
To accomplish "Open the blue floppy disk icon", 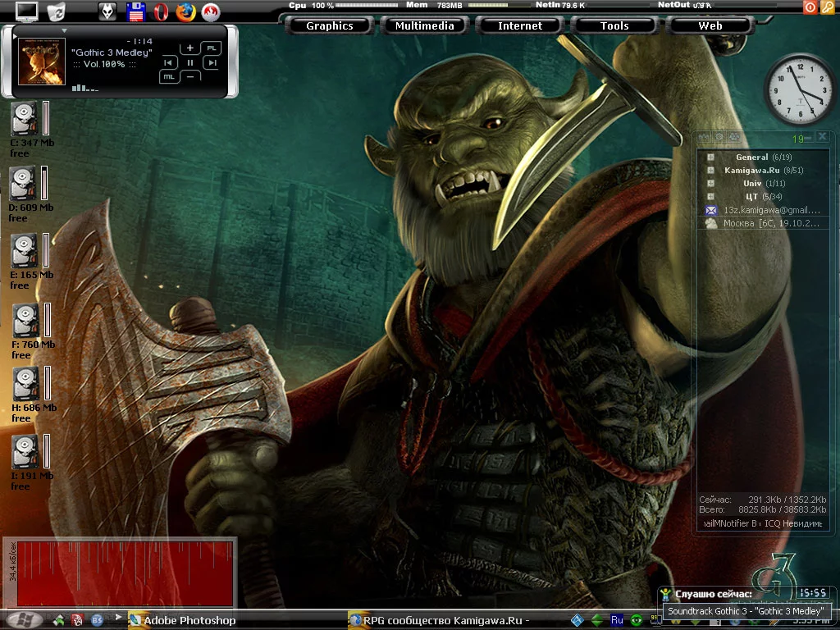I will (135, 11).
